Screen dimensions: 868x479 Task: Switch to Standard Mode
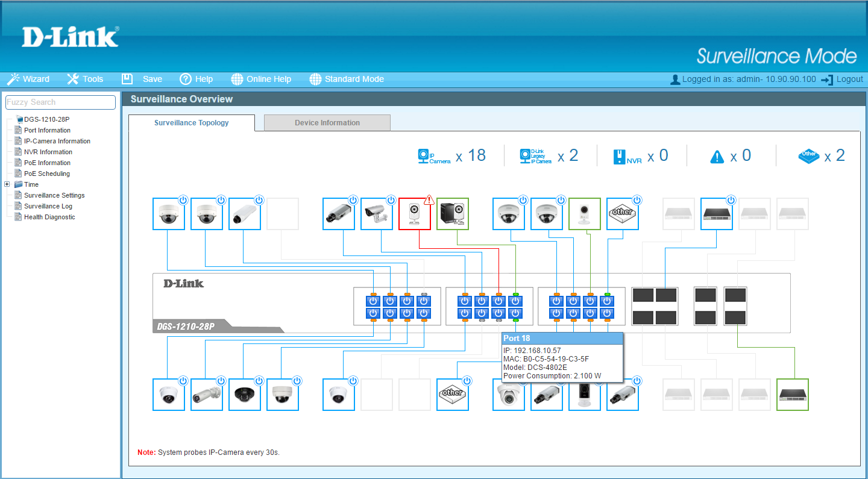347,79
